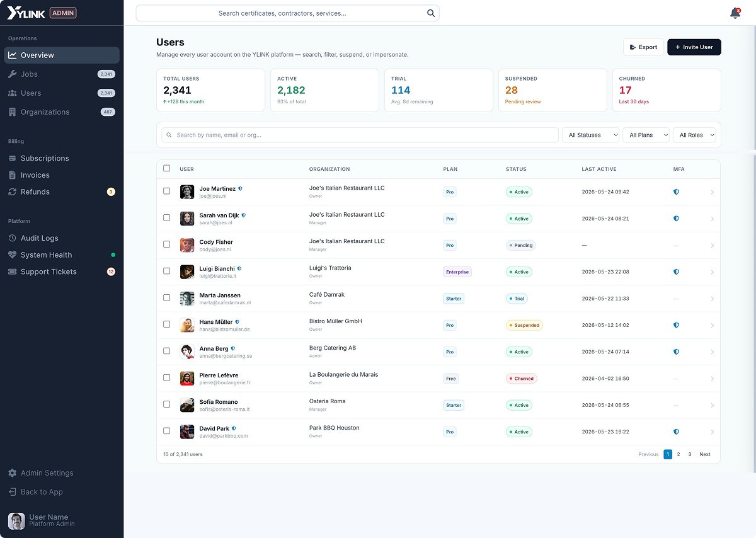Click the YLINK logo
Screen dimensions: 756x538
(x=26, y=13)
